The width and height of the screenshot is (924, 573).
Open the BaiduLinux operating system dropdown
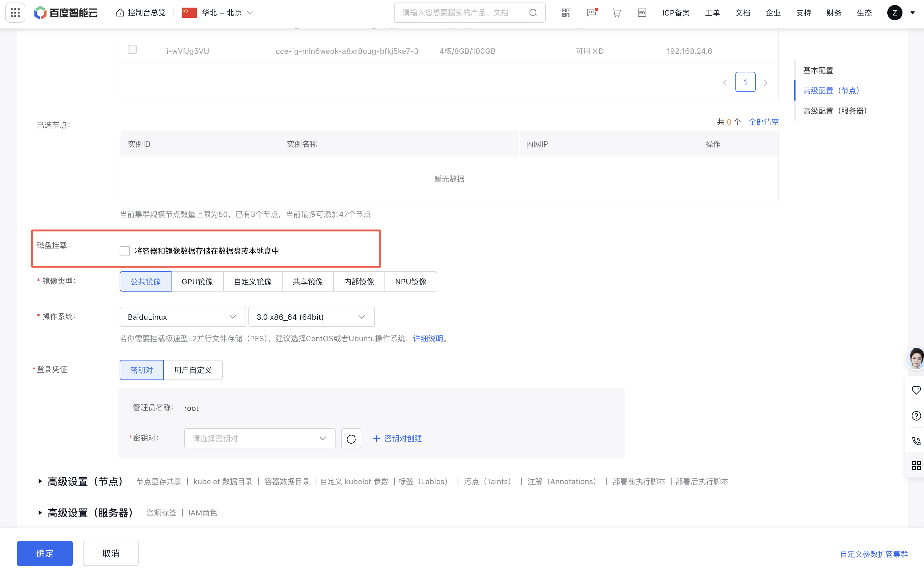183,317
